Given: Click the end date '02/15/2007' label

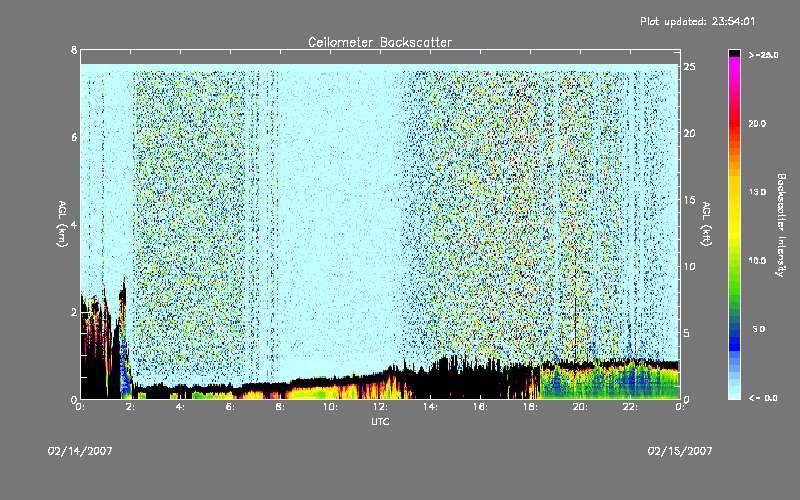Looking at the screenshot, I should pos(680,451).
